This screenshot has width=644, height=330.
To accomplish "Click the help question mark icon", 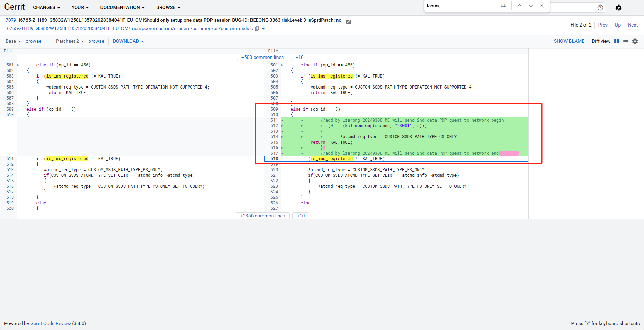I will tap(600, 8).
